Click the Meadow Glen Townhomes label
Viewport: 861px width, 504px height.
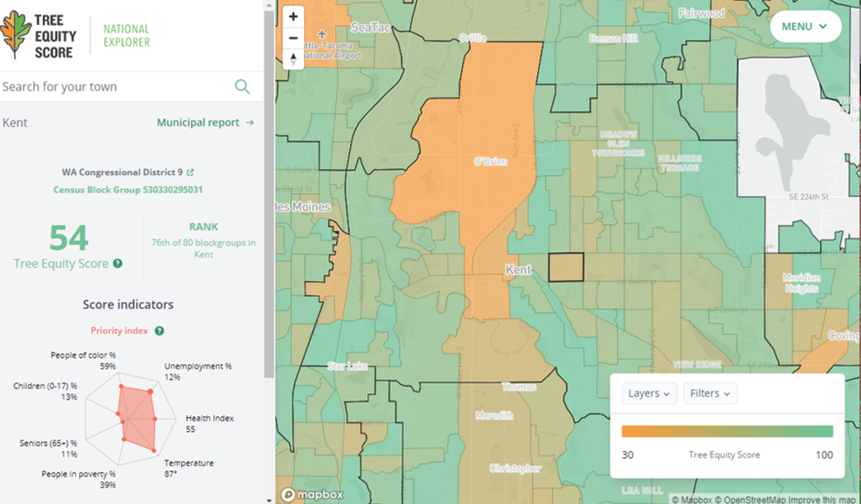(x=618, y=144)
